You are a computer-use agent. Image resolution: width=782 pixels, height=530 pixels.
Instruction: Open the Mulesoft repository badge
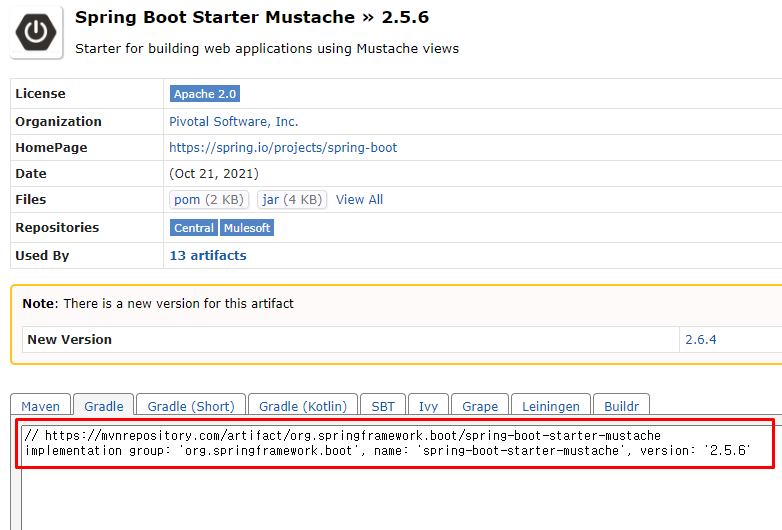point(247,228)
